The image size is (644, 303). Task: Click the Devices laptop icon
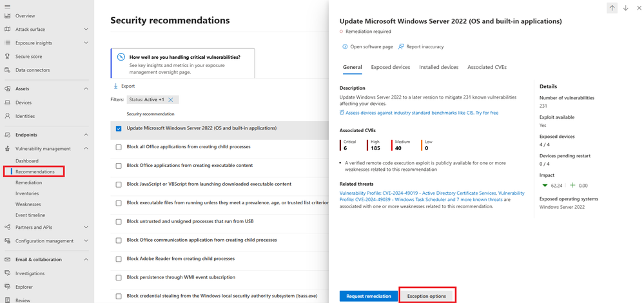(7, 103)
